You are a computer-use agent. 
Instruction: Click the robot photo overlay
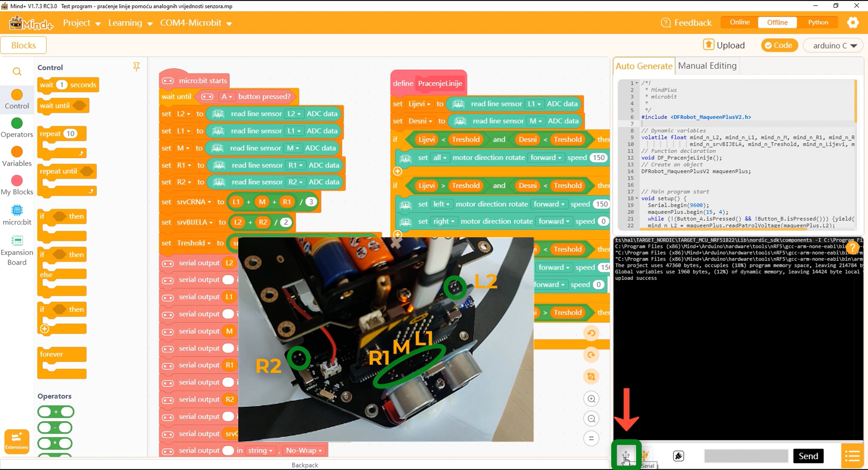[x=386, y=339]
